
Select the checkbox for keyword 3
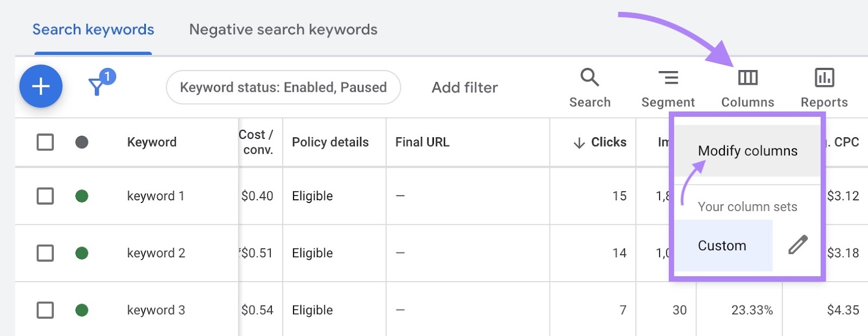[45, 310]
